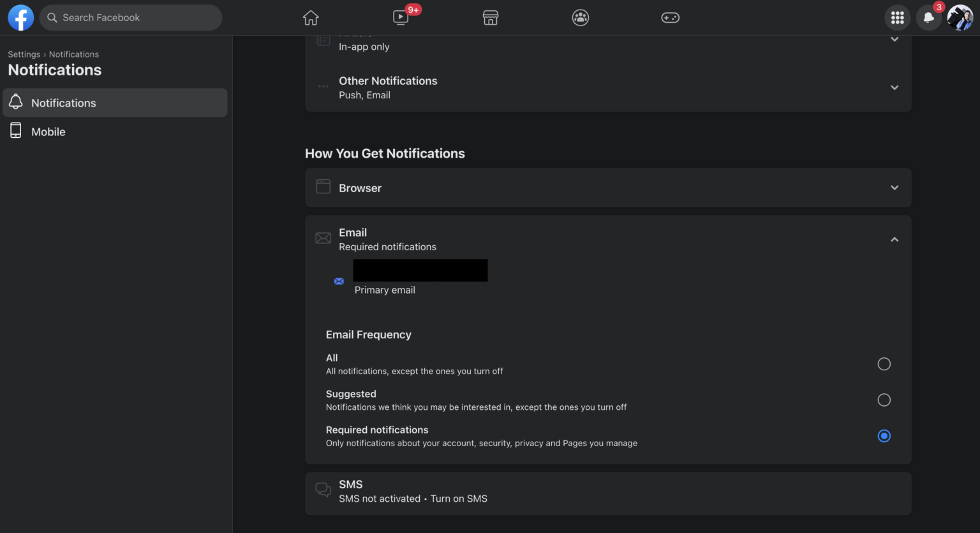Viewport: 980px width, 533px height.
Task: Switch to the Mobile settings section
Action: click(x=48, y=131)
